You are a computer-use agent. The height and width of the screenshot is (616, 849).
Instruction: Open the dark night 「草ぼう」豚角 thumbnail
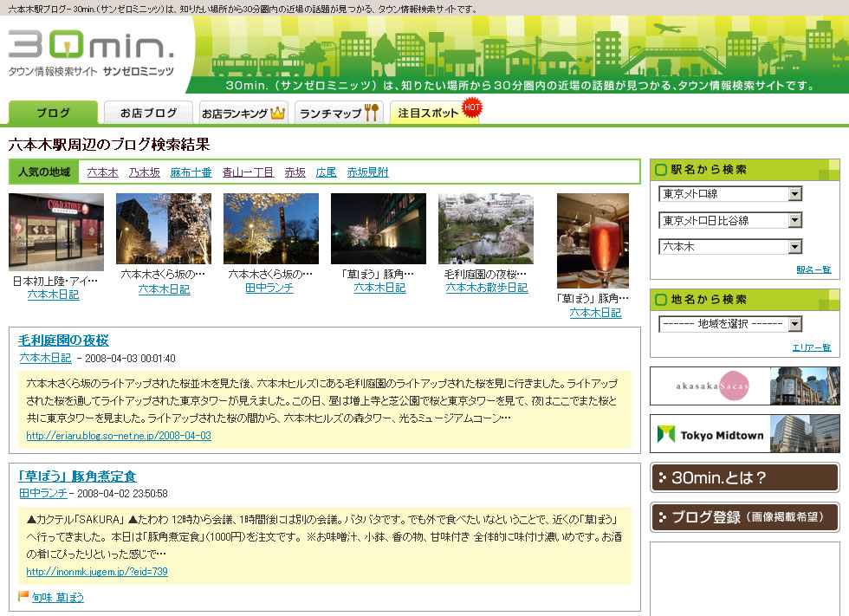pos(379,229)
